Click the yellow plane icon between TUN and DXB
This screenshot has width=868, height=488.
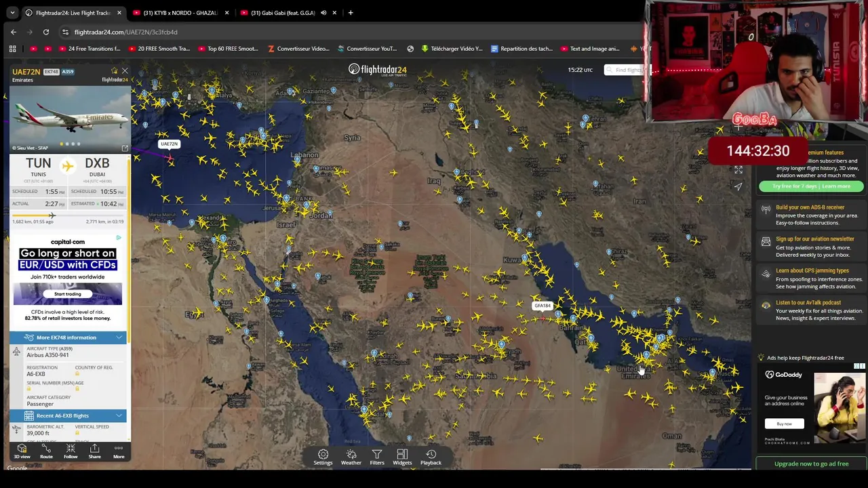tap(68, 166)
